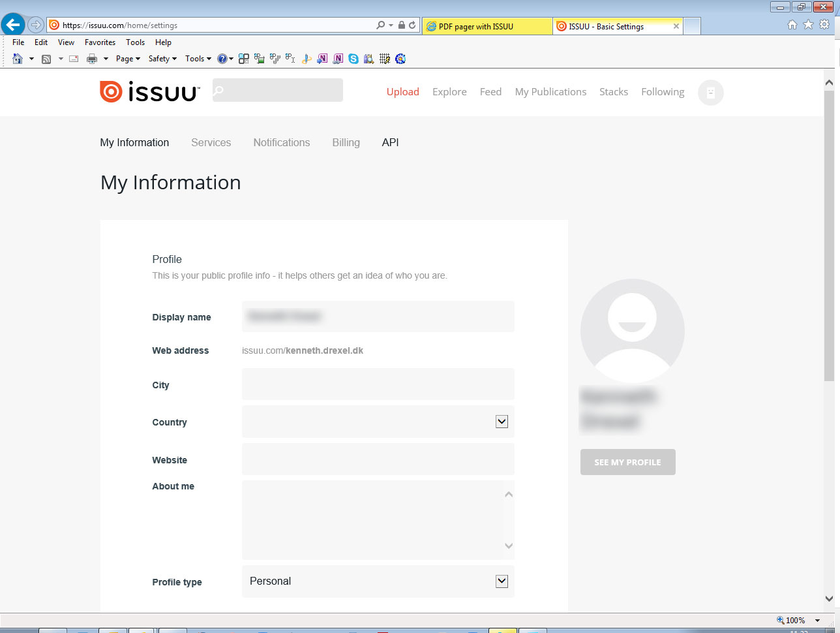Screen dimensions: 840x633
Task: Expand the Home icon dropdown arrow
Action: pos(31,59)
